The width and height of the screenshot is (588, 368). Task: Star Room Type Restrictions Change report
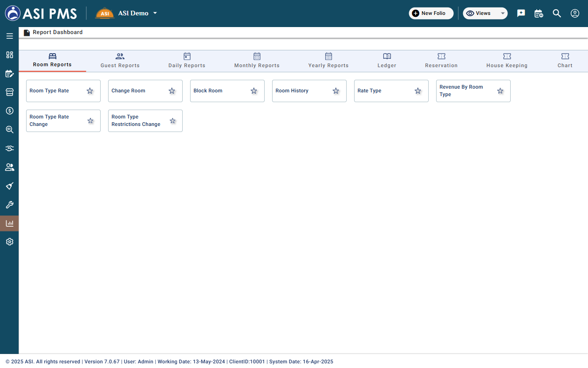point(173,121)
